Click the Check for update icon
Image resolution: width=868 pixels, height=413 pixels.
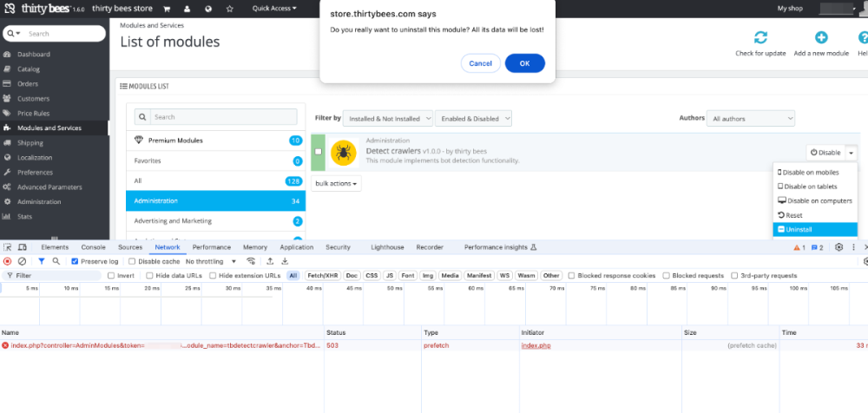(x=760, y=38)
